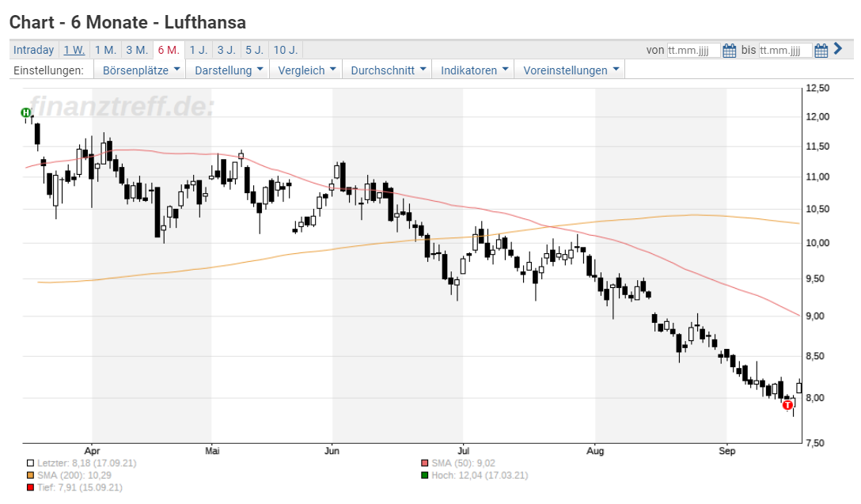The height and width of the screenshot is (504, 861).
Task: Open the Vergleich dropdown menu
Action: pos(306,70)
